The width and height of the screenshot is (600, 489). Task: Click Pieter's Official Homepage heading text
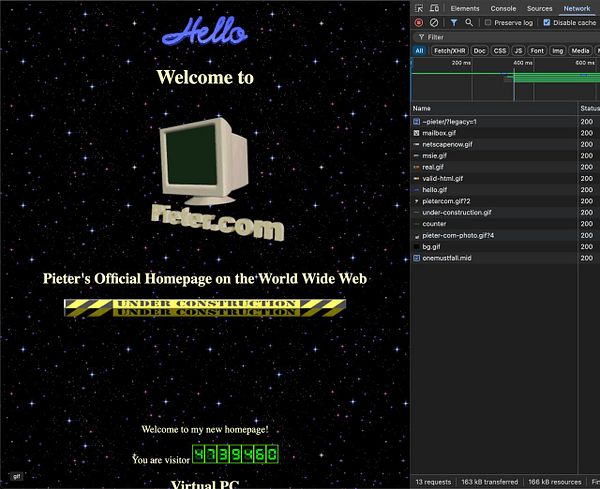(205, 279)
